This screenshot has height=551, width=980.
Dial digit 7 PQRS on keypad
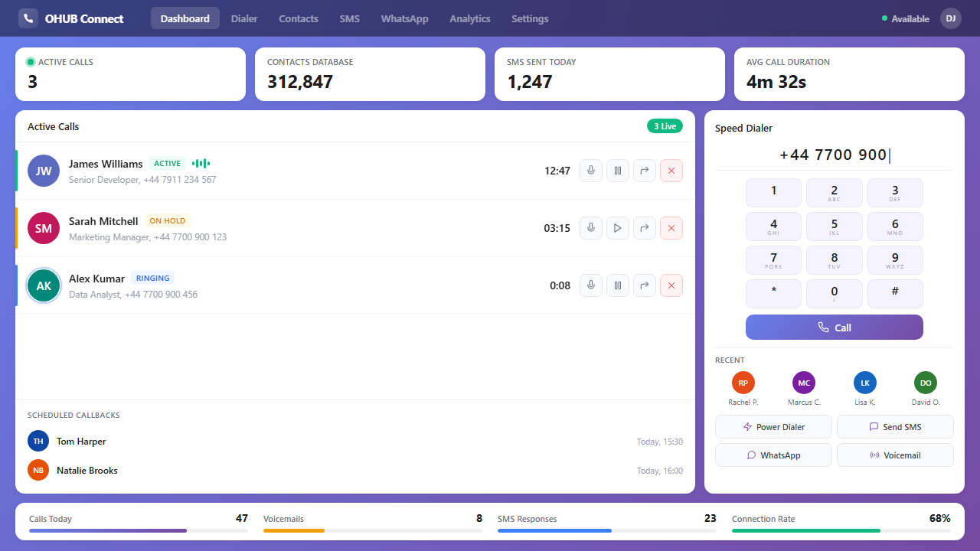pyautogui.click(x=774, y=260)
